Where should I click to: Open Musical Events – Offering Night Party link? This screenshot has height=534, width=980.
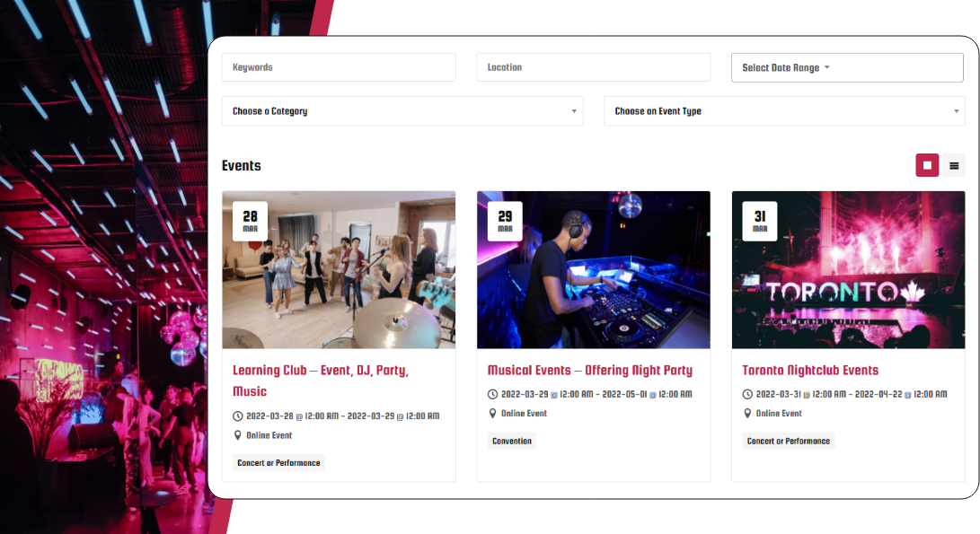[590, 371]
